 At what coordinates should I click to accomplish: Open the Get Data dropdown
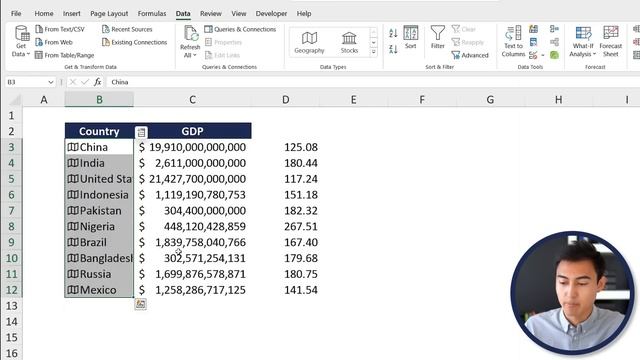21,41
